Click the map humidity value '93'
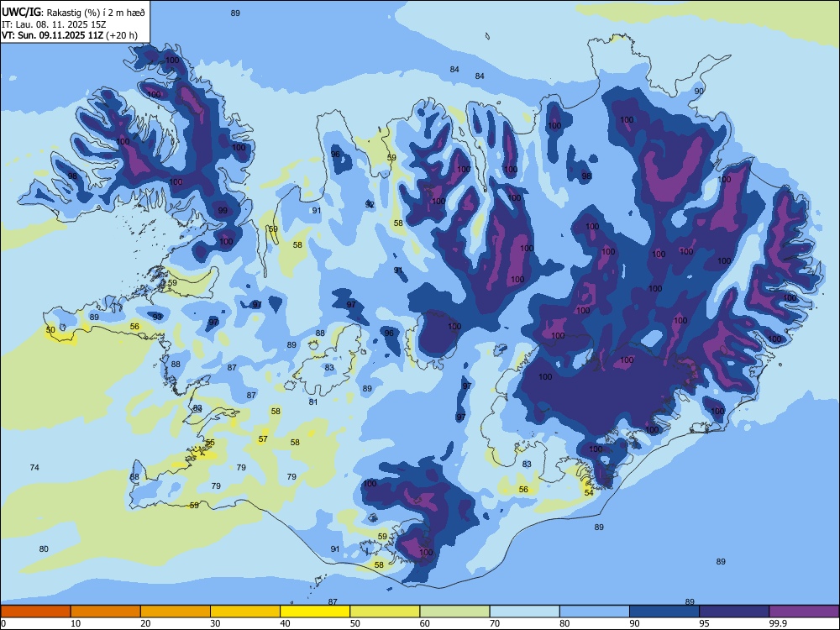This screenshot has height=630, width=840. point(157,318)
